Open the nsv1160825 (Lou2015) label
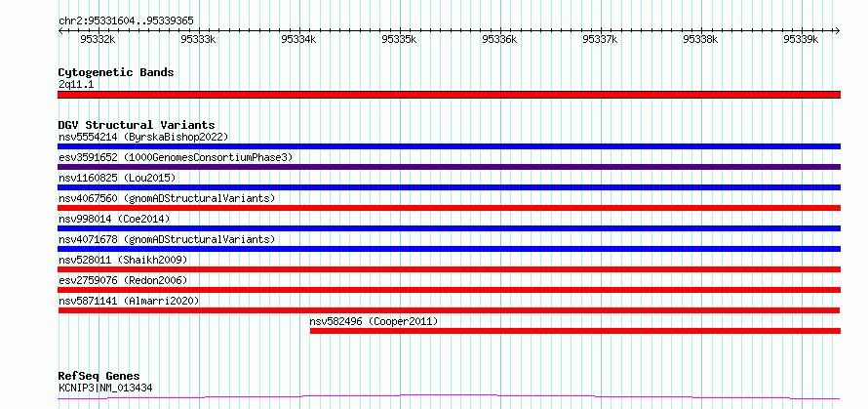868x409 pixels. pos(117,178)
